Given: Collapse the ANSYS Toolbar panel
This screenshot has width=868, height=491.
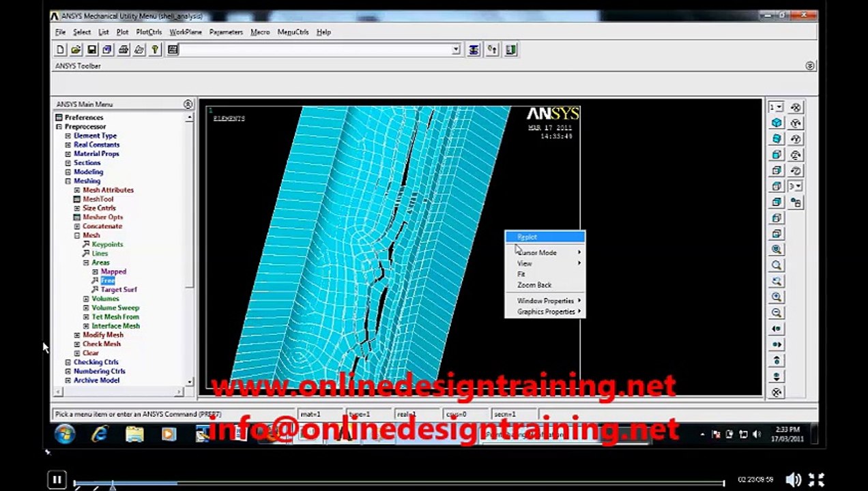Looking at the screenshot, I should tap(810, 66).
